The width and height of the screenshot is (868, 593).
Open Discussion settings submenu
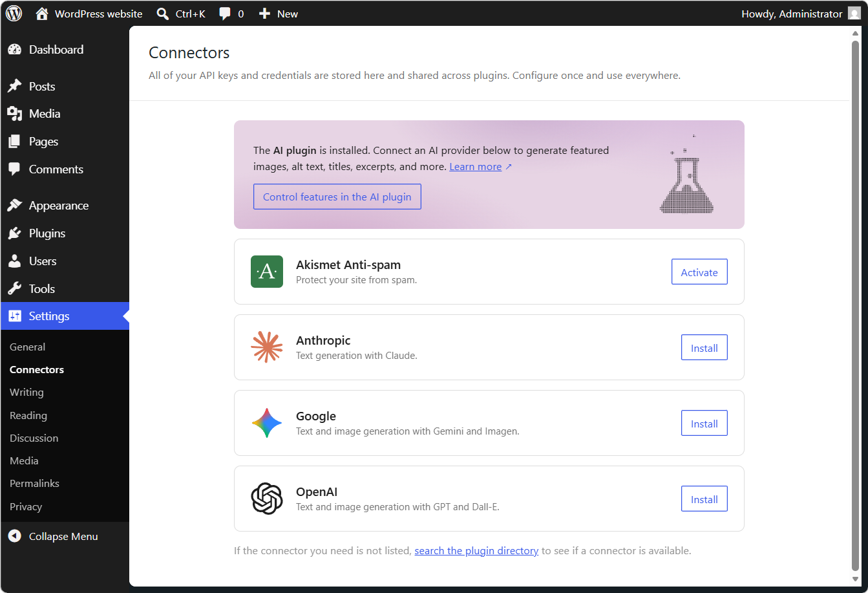coord(34,438)
